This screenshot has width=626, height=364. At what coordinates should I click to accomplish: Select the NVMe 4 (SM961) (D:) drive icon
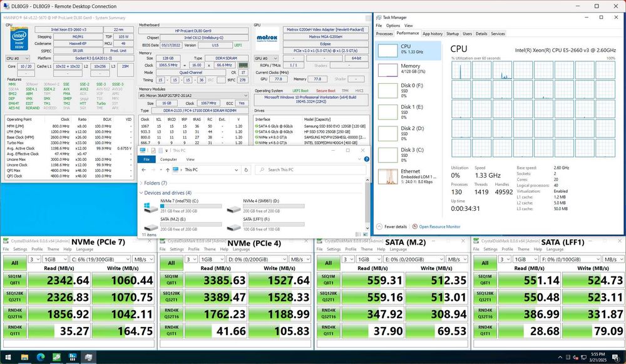click(x=233, y=209)
